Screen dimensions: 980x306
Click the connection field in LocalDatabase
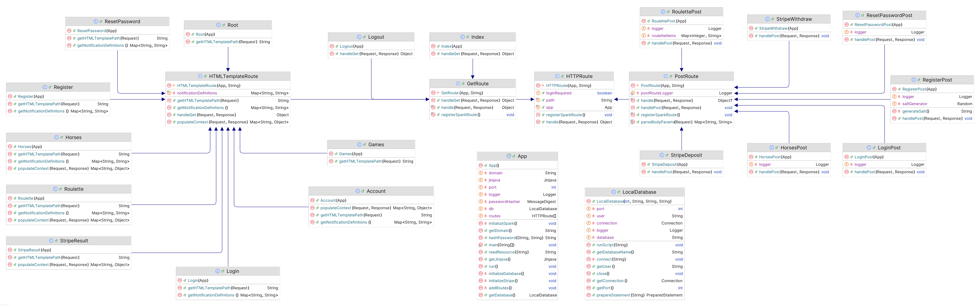635,223
